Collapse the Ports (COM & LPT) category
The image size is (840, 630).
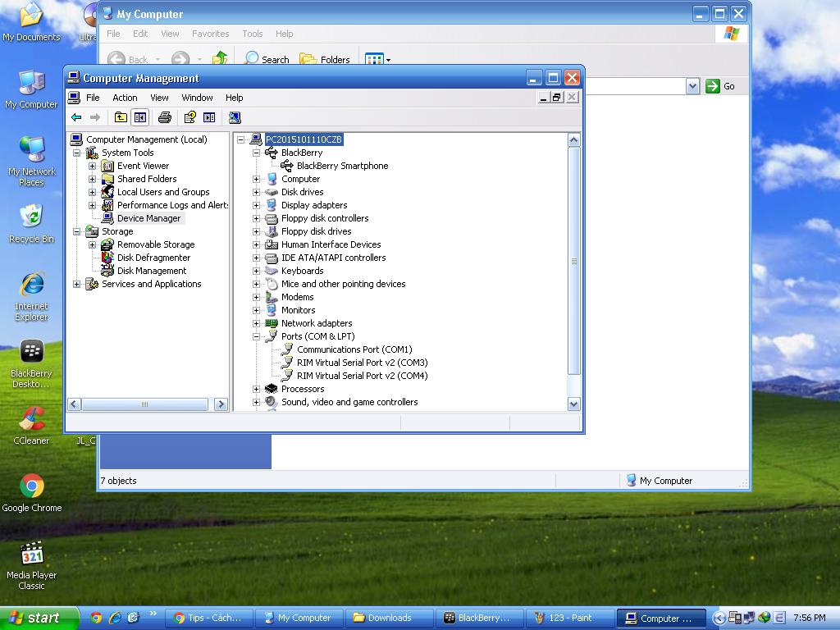[x=256, y=336]
